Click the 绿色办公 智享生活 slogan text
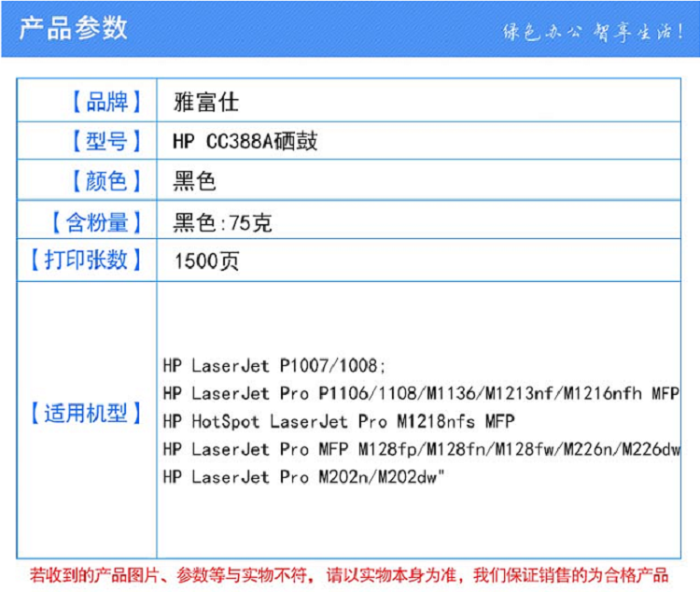The width and height of the screenshot is (700, 592). tap(594, 30)
